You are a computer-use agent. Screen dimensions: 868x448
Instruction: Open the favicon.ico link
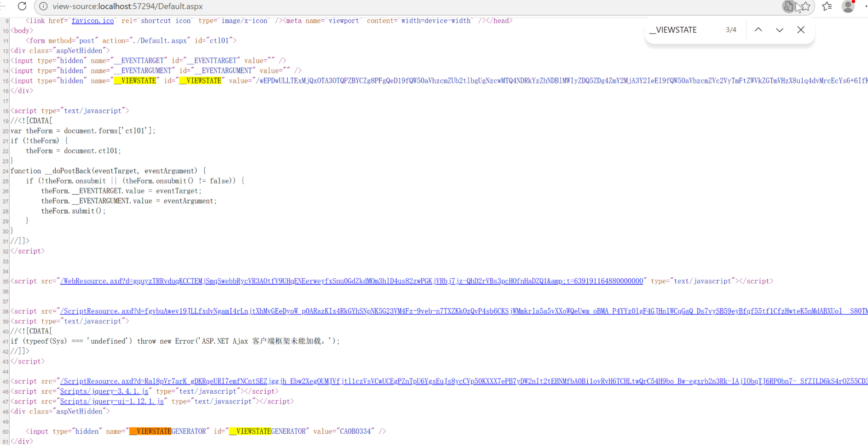(93, 21)
